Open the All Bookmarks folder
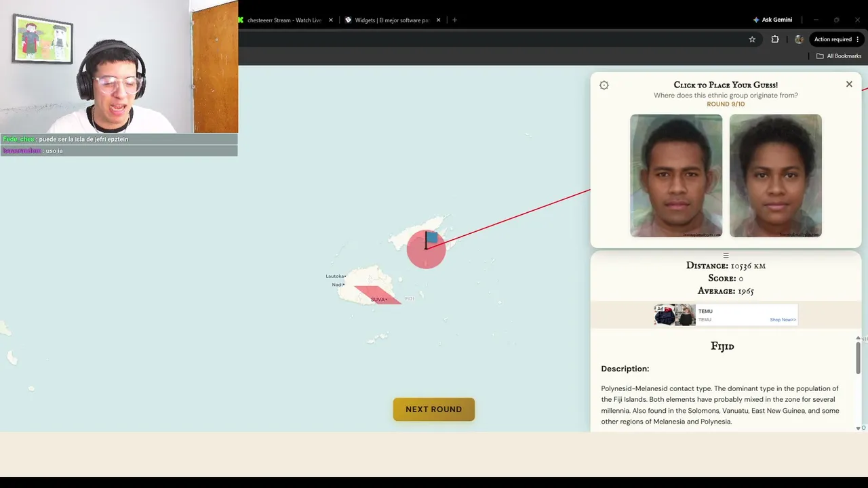Viewport: 868px width, 488px height. click(839, 56)
